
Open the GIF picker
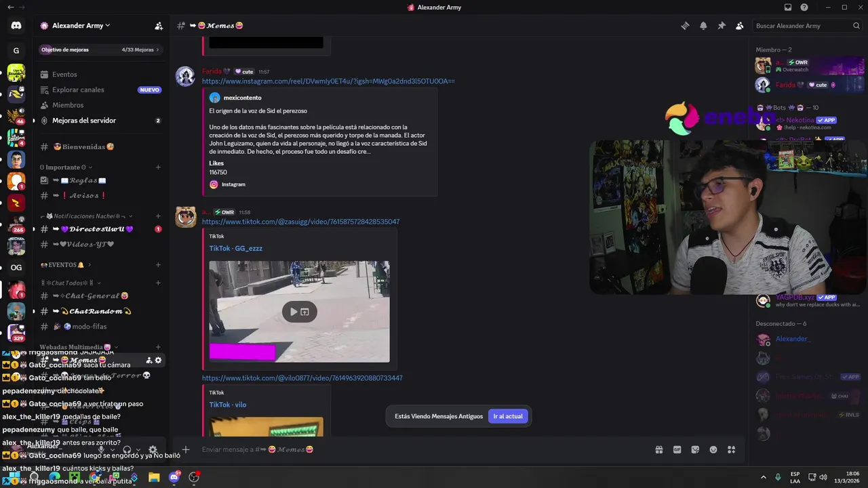677,449
